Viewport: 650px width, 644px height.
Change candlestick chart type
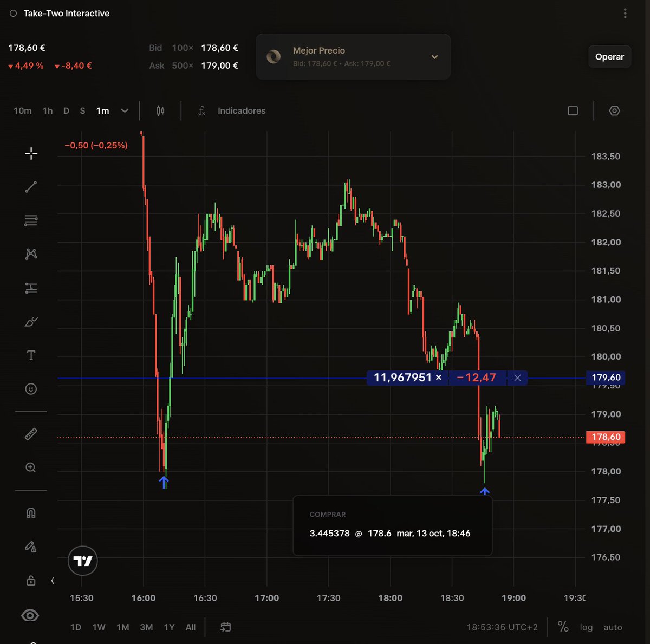(x=160, y=110)
